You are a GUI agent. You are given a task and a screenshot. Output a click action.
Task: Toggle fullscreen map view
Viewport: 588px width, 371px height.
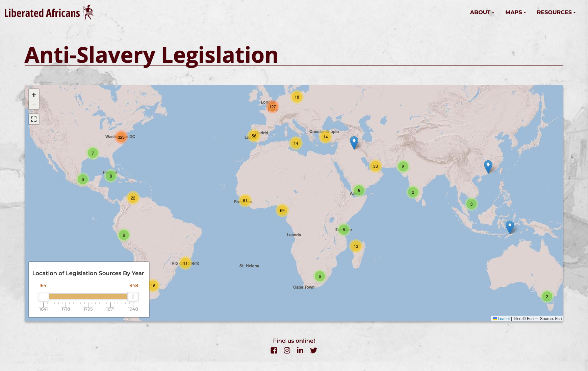click(34, 119)
